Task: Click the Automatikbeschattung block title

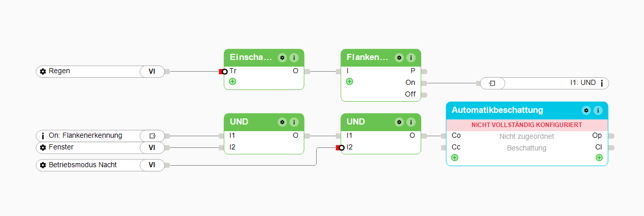Action: click(x=497, y=110)
